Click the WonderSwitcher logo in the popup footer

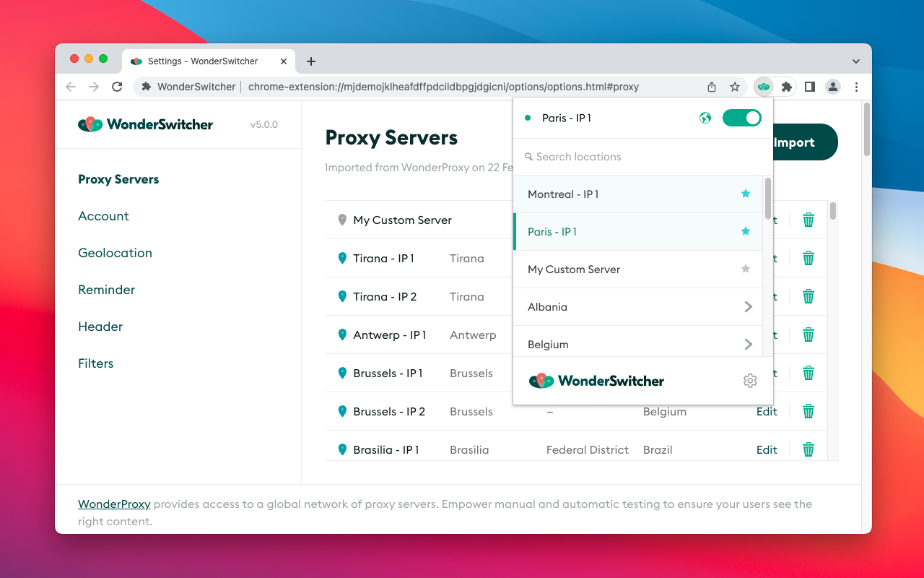[596, 381]
